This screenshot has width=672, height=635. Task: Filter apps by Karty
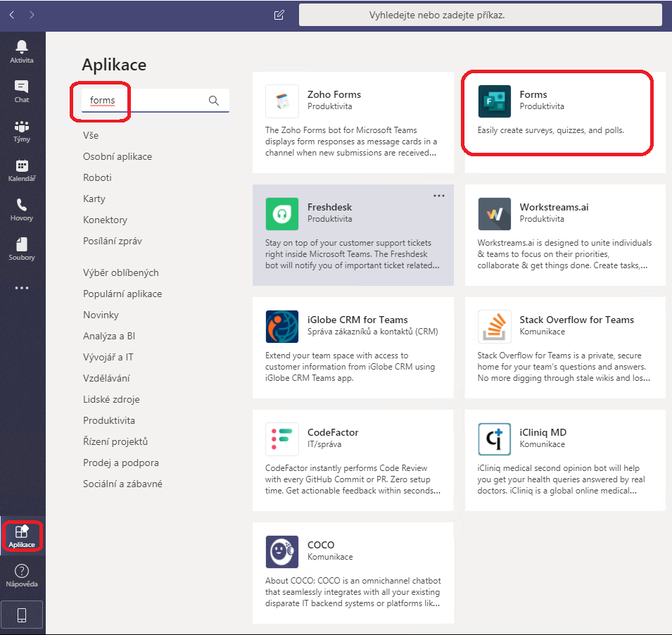coord(94,199)
